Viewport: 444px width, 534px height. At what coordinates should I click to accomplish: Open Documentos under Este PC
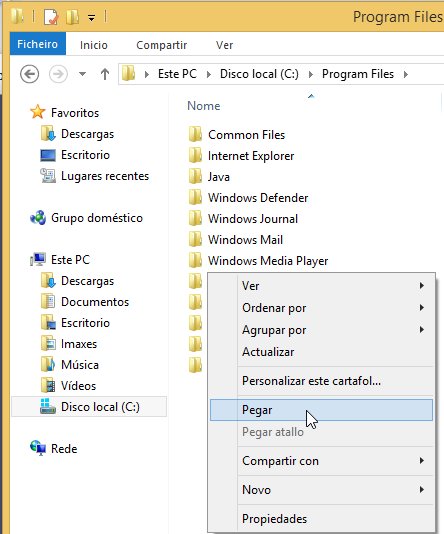tap(95, 302)
